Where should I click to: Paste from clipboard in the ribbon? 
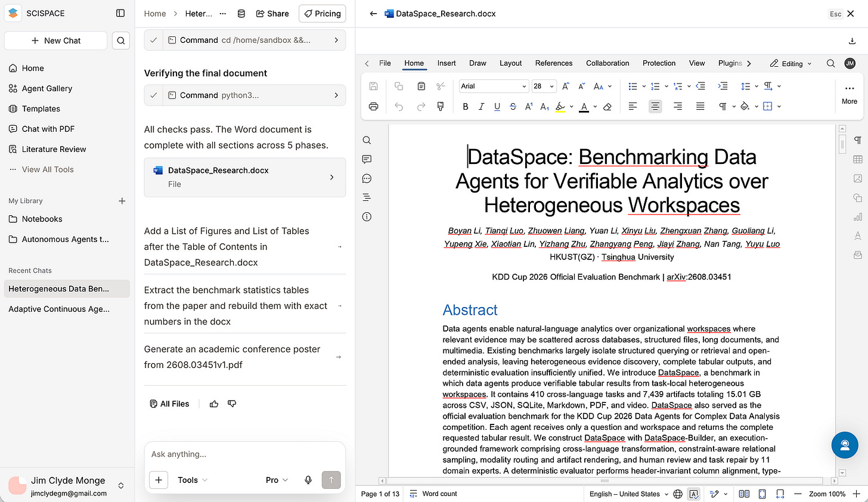point(421,86)
